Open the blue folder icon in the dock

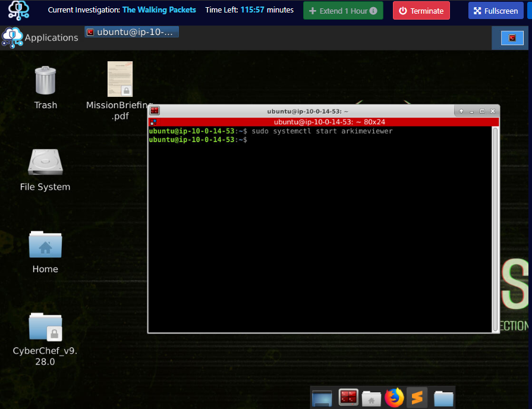443,398
